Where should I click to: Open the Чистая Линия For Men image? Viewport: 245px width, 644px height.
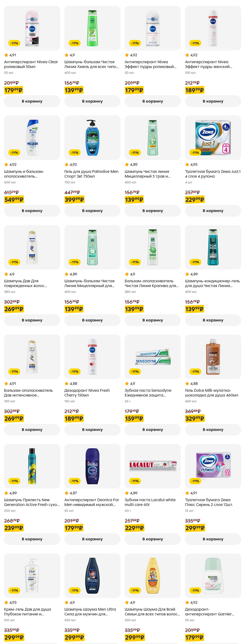point(213,247)
